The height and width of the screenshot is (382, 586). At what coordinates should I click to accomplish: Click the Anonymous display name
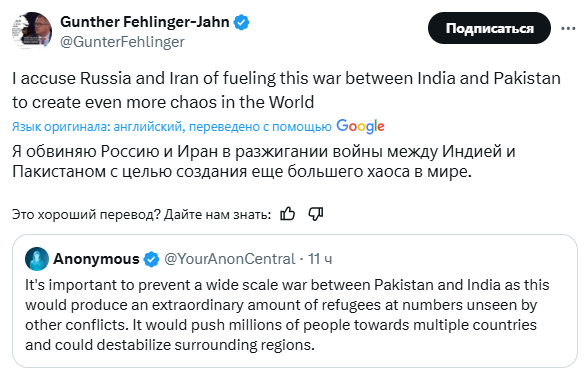click(x=96, y=259)
